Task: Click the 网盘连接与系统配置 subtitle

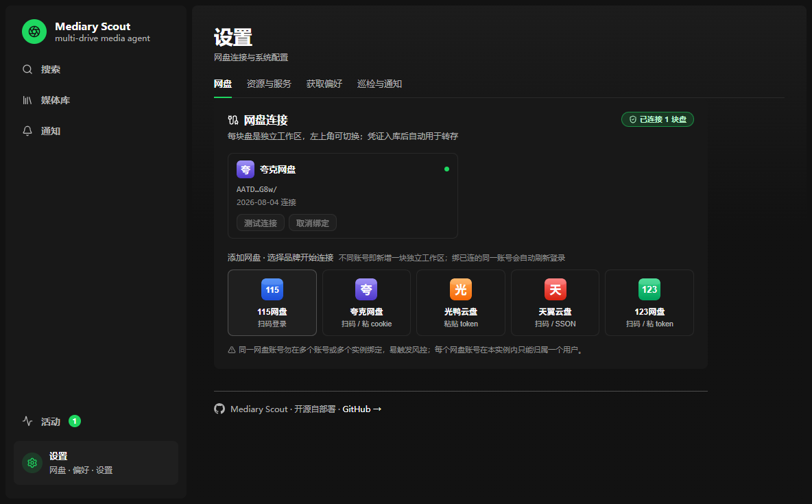Action: (251, 58)
